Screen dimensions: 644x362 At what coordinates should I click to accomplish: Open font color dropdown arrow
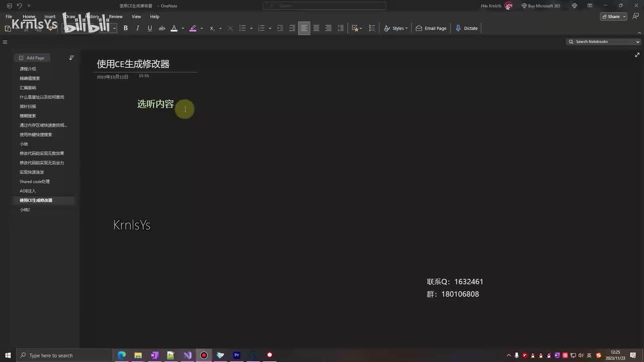[x=183, y=28]
